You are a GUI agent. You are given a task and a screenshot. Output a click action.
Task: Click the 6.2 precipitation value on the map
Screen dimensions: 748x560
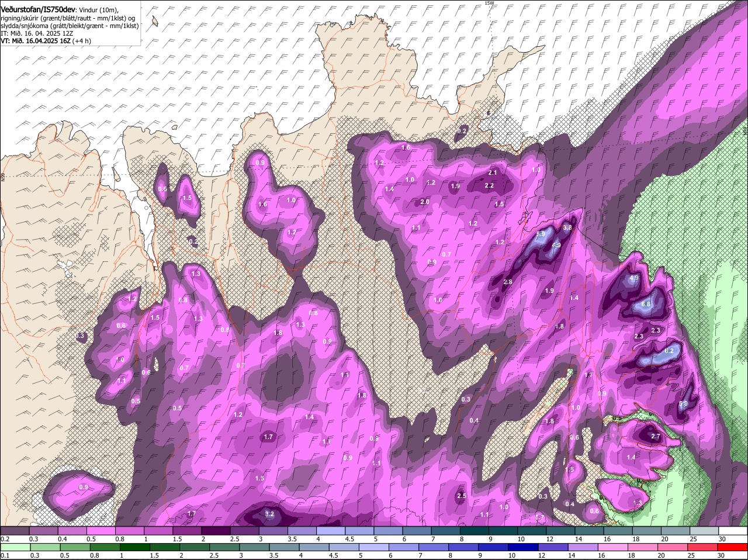coord(670,351)
